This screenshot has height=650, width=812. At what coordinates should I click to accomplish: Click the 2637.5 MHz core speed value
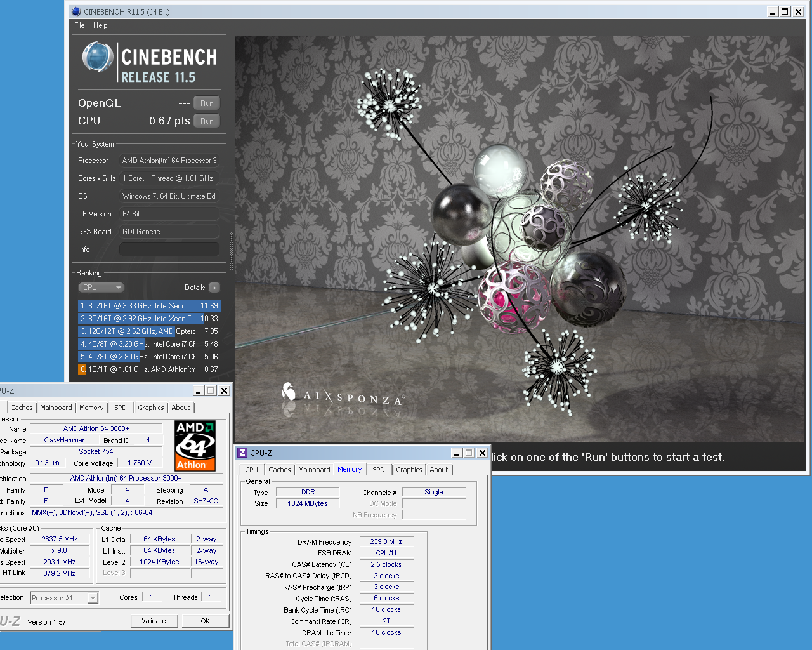coord(60,539)
